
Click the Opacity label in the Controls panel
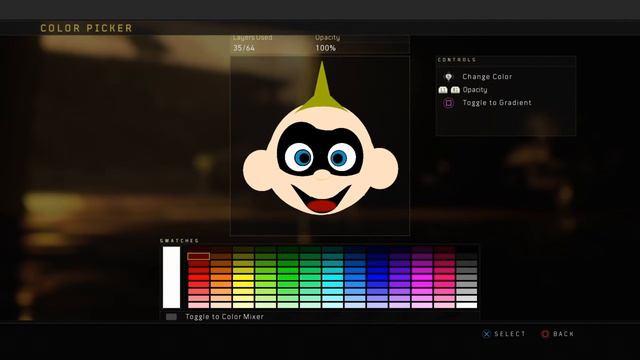click(475, 90)
